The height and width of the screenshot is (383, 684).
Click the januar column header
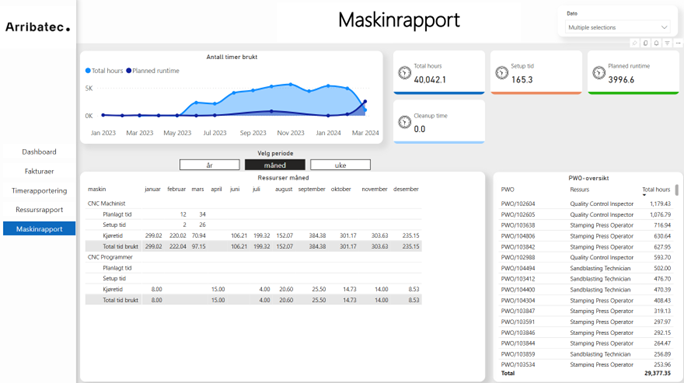point(153,189)
